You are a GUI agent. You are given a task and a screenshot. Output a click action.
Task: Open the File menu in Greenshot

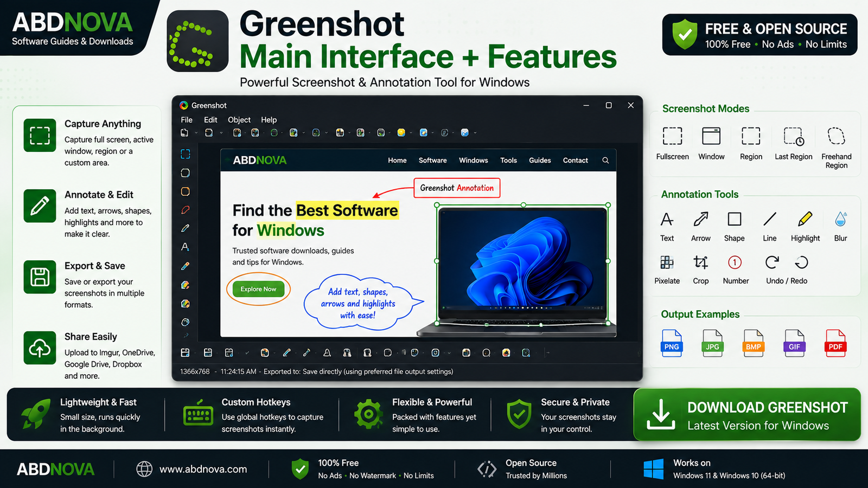tap(187, 120)
